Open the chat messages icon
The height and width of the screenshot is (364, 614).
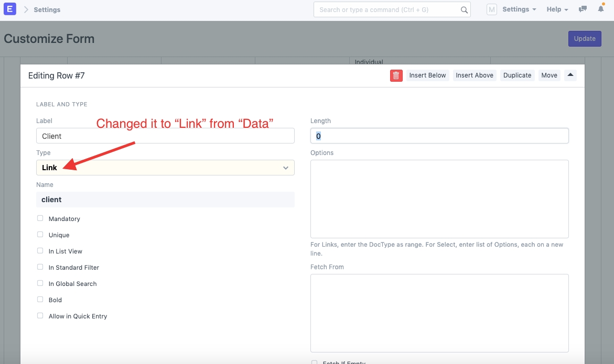coord(583,9)
